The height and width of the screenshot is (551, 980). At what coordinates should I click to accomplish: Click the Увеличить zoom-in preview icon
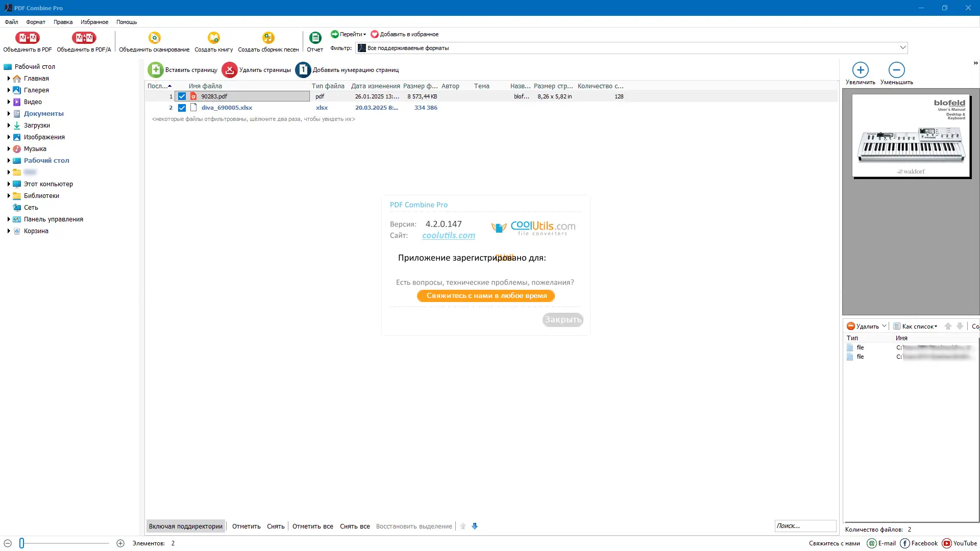(x=860, y=70)
